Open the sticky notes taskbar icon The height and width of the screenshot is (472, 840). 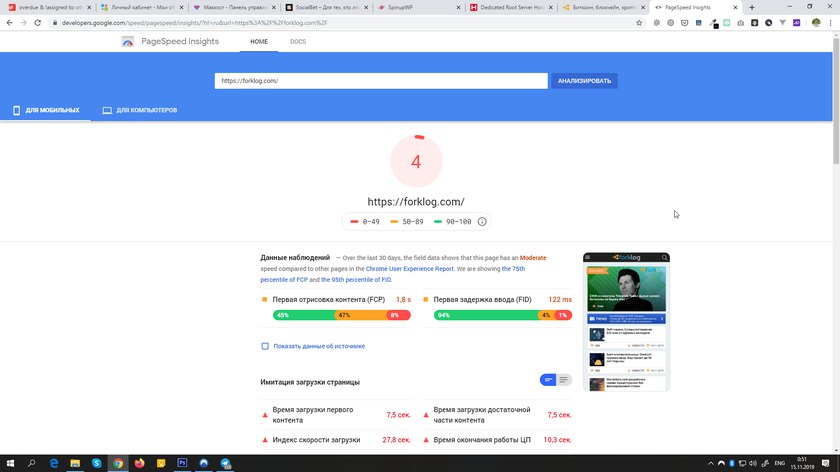[x=161, y=463]
